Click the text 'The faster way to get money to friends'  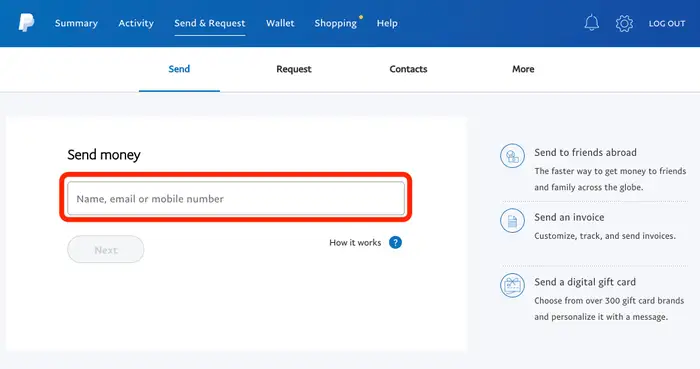[610, 171]
